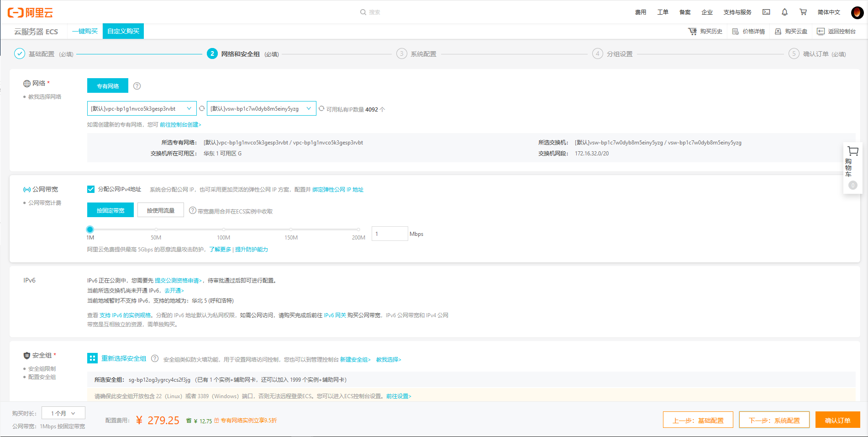Click step 3 系统配置 circle
The height and width of the screenshot is (437, 868).
pos(402,54)
